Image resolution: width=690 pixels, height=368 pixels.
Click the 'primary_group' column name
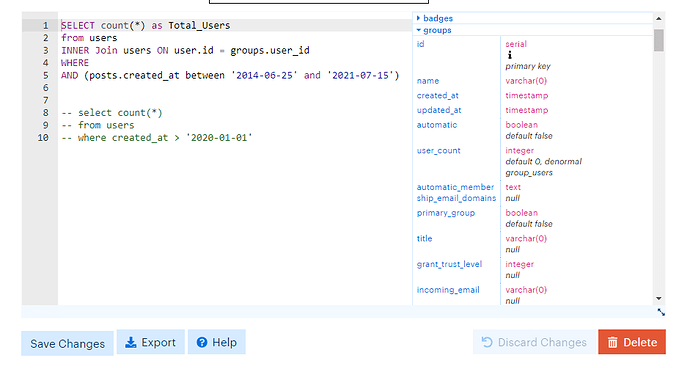(446, 213)
